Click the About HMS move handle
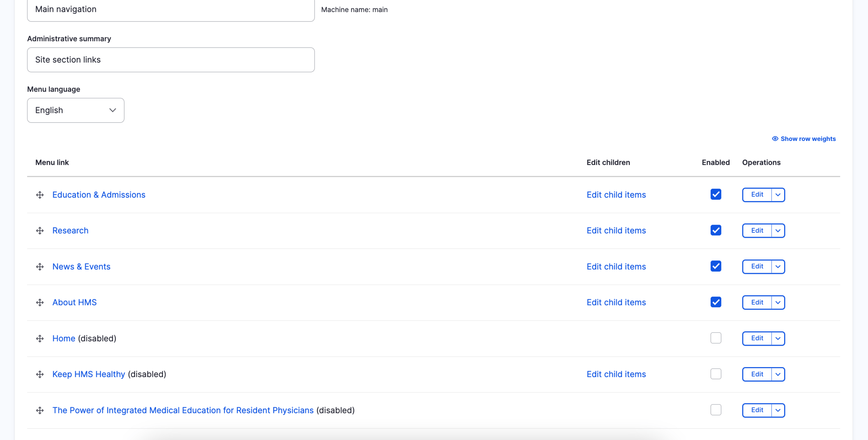The height and width of the screenshot is (440, 868). [x=40, y=302]
